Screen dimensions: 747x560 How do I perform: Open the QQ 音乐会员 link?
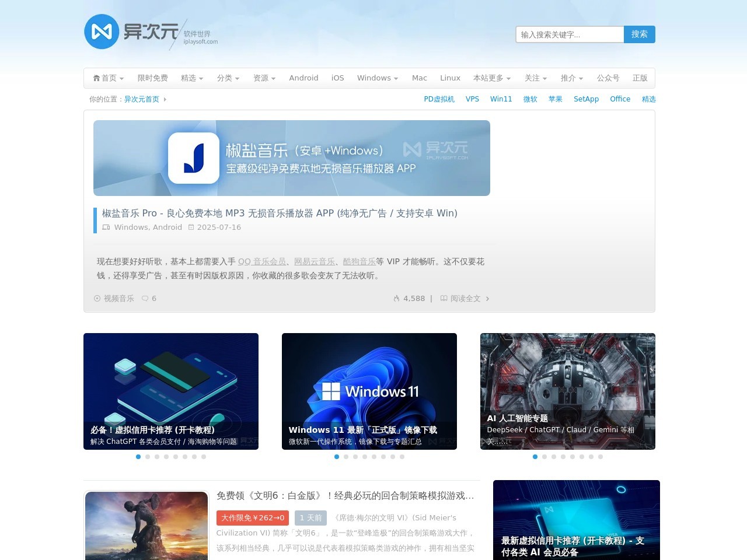coord(262,261)
